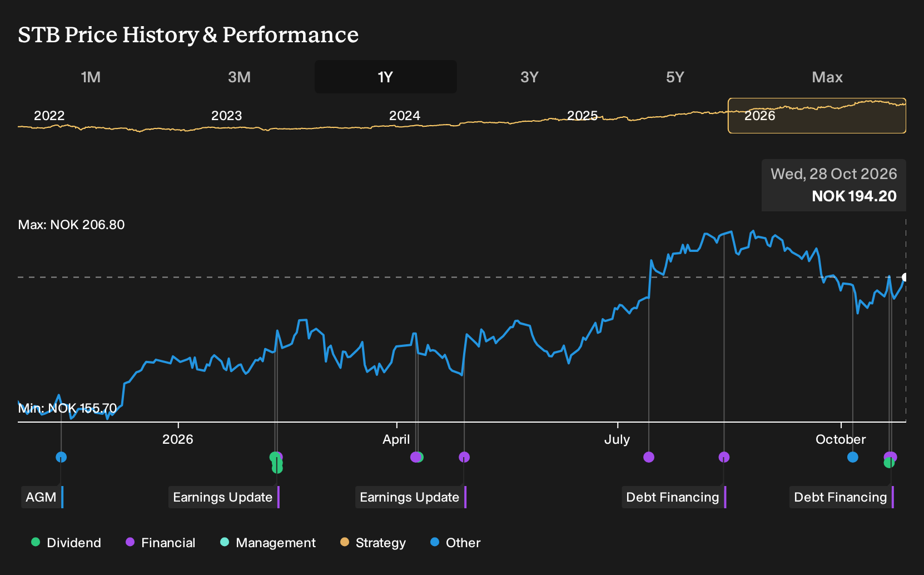This screenshot has height=575, width=924.
Task: Click the white endpoint dot on price line
Action: (905, 277)
